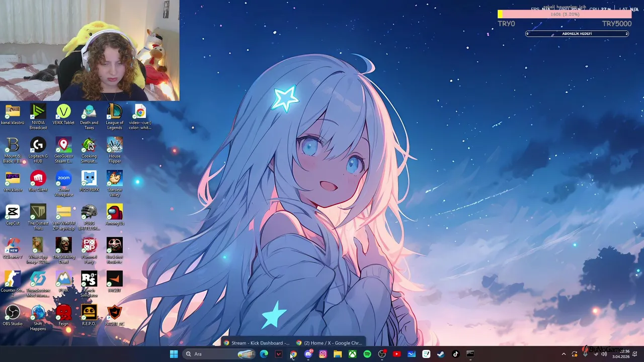Select Among Us desktop icon
This screenshot has width=644, height=362.
[x=115, y=216]
